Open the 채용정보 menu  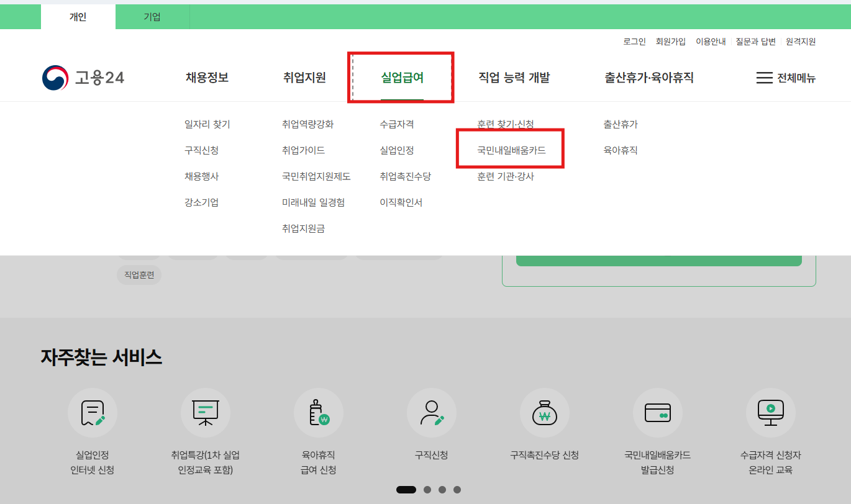point(206,77)
